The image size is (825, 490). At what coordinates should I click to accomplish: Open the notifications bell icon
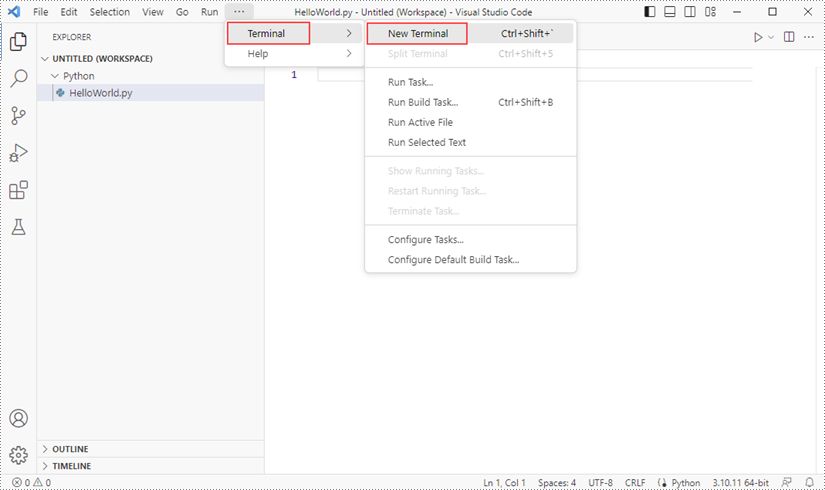[809, 483]
